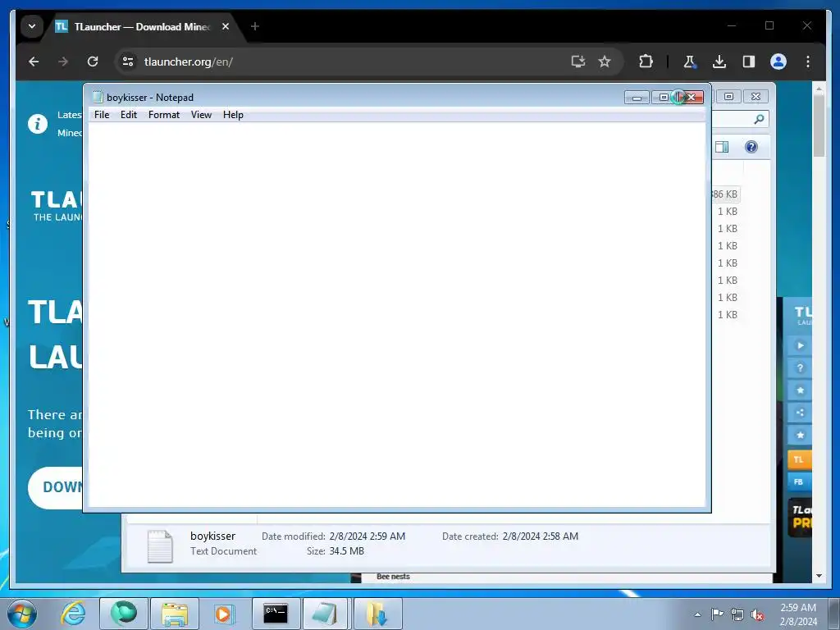Screen dimensions: 840x630
Task: Click the orange TL sidebar button
Action: click(799, 459)
